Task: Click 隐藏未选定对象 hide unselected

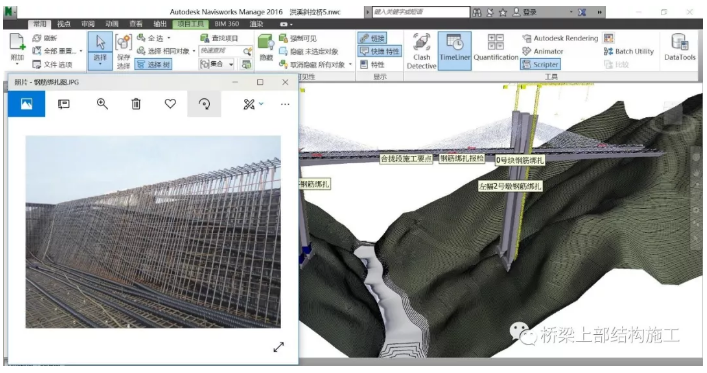Action: pos(308,51)
